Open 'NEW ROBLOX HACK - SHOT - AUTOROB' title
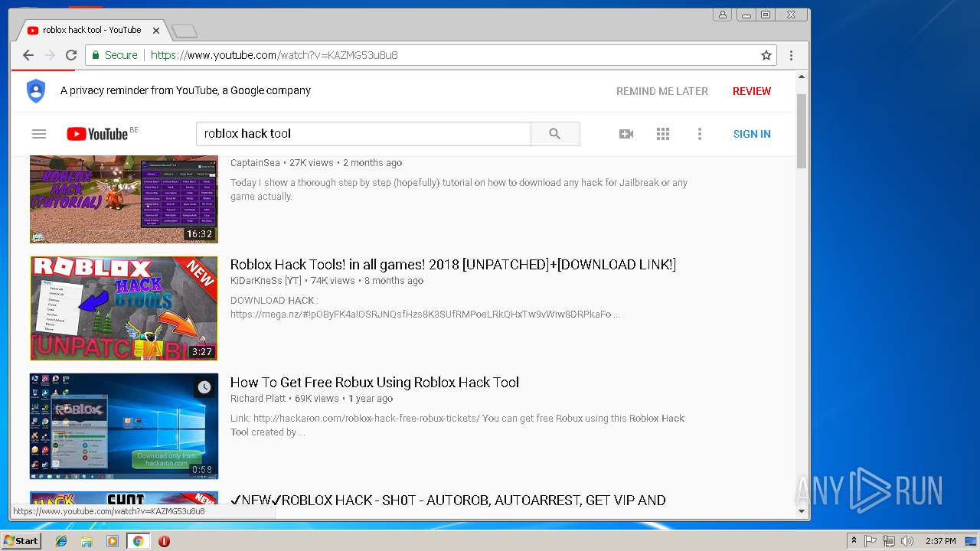 [448, 500]
